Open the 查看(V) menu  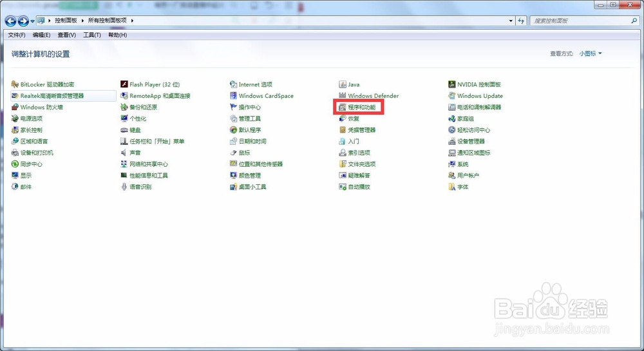pos(66,35)
